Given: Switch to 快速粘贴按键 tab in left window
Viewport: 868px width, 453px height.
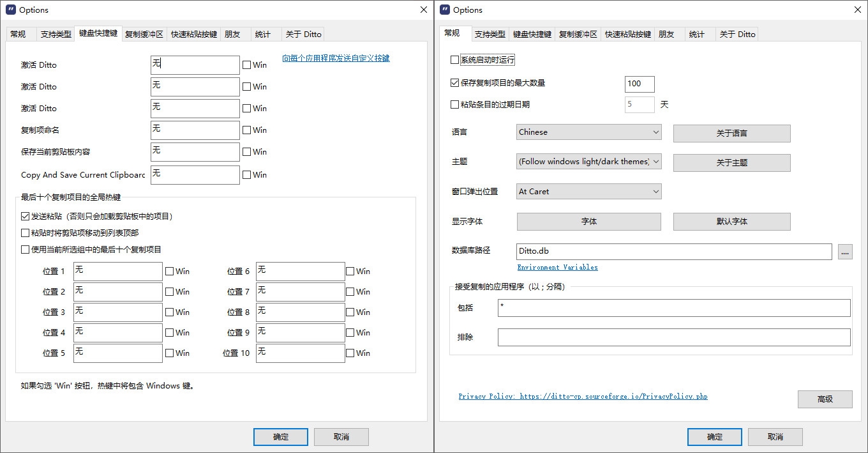Looking at the screenshot, I should [194, 35].
